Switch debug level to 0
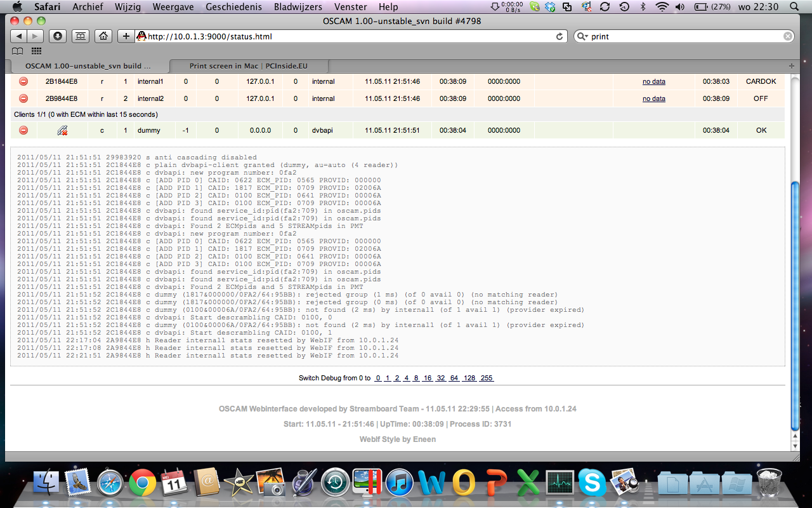 378,378
